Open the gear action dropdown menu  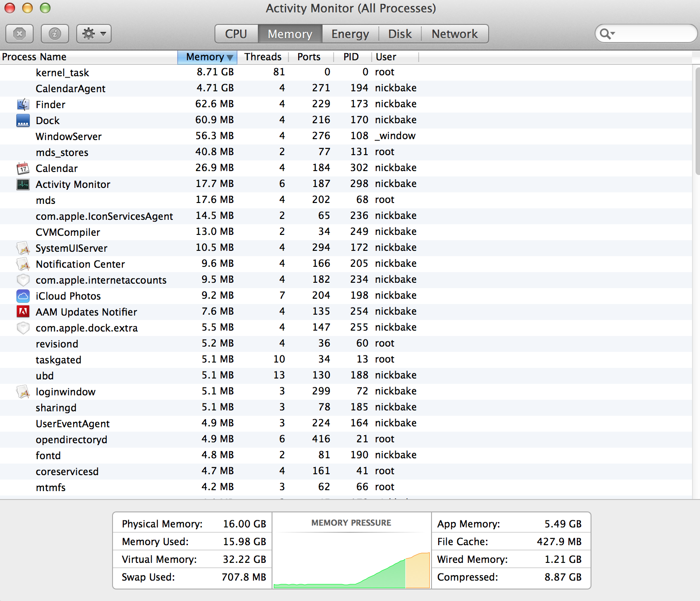coord(94,34)
